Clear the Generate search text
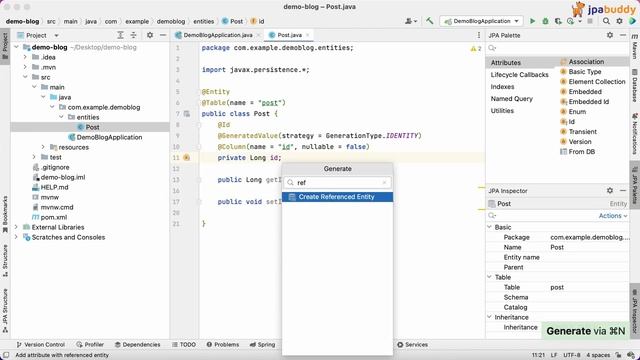Image resolution: width=640 pixels, height=360 pixels. 384,182
